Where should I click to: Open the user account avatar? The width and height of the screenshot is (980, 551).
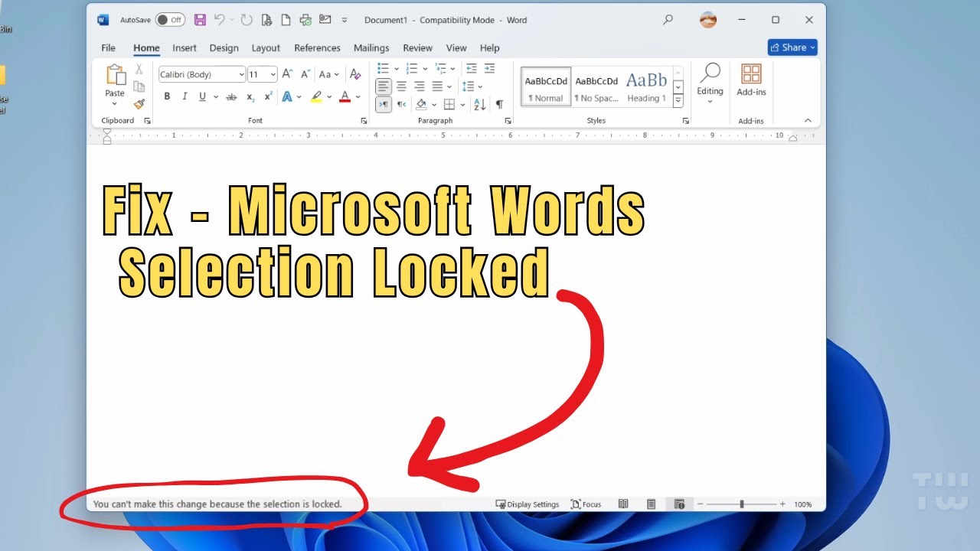pos(708,20)
